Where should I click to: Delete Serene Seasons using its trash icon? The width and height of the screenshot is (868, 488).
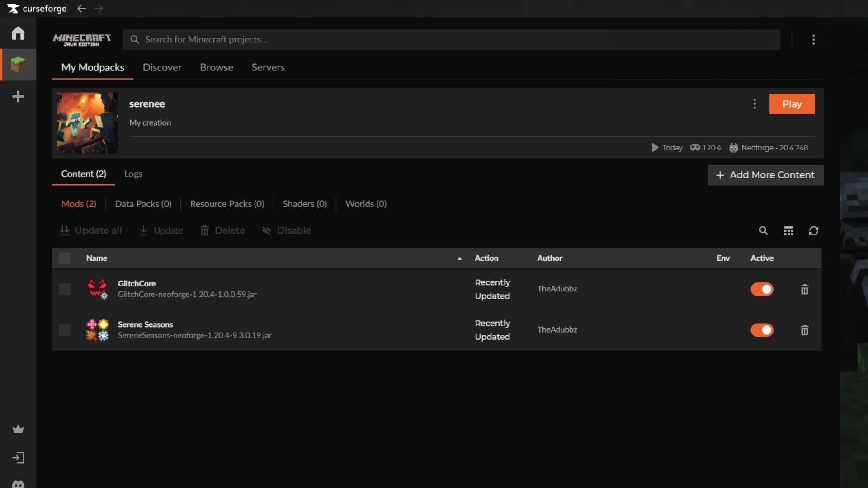point(804,330)
